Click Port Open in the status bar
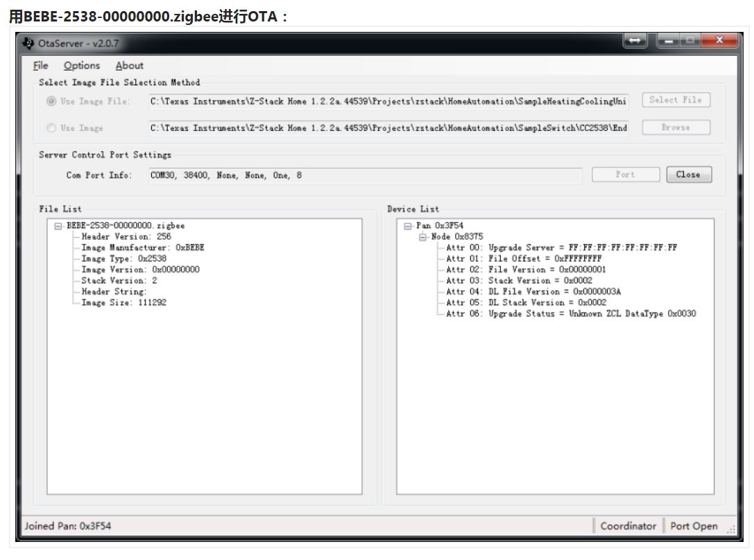 point(694,526)
